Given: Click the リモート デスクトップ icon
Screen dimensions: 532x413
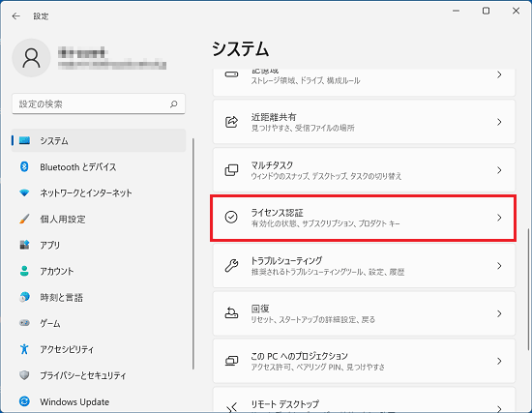Looking at the screenshot, I should tap(231, 407).
